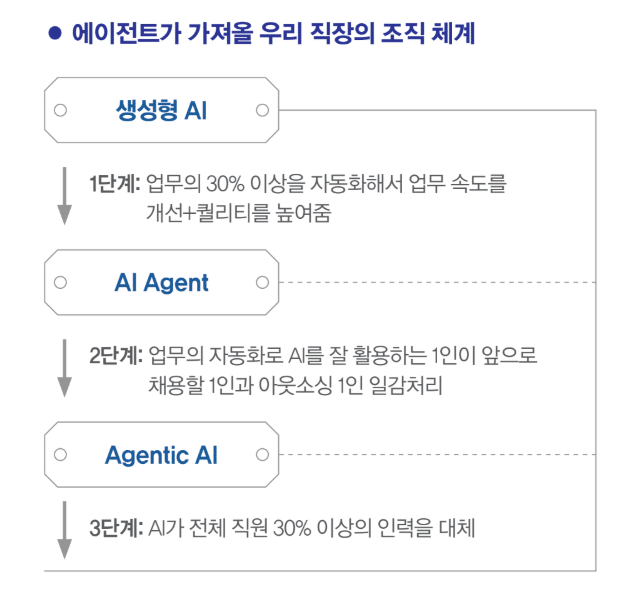
Task: Click the down arrow beside 2단계
Action: coord(65,368)
